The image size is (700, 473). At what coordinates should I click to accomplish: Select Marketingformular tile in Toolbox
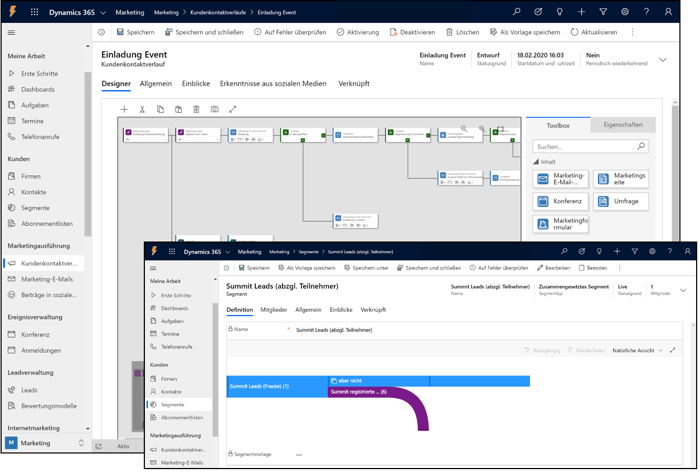click(x=560, y=224)
